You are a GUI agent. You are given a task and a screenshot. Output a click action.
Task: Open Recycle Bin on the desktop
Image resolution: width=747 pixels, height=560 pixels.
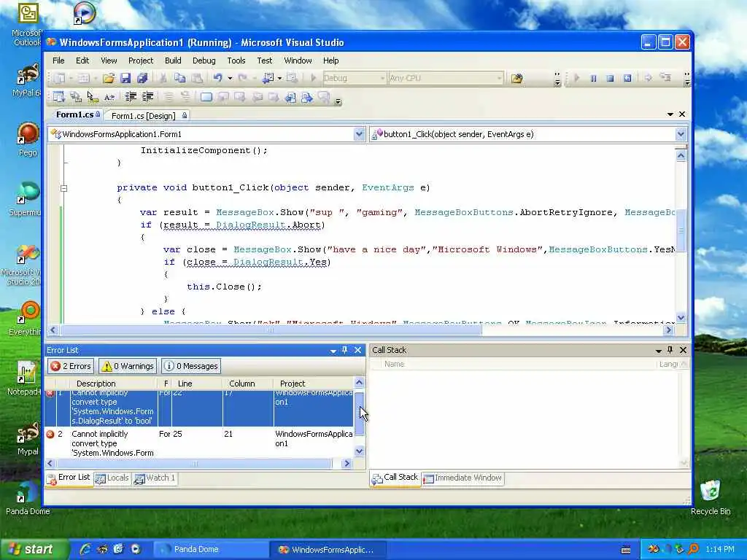point(711,497)
